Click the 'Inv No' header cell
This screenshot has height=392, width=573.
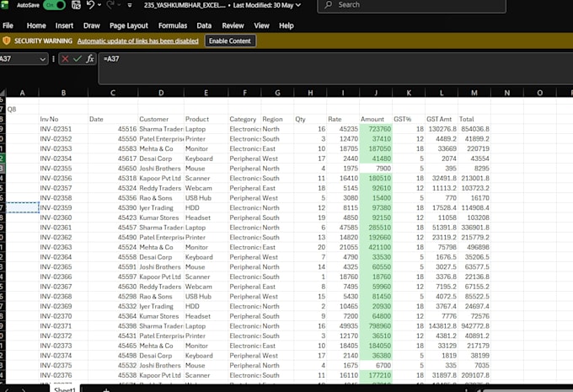(x=63, y=119)
